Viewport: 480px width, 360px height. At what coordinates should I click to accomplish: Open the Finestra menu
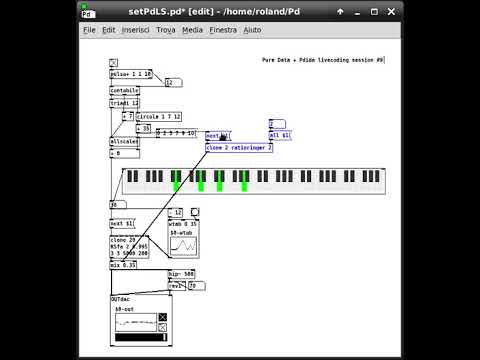pyautogui.click(x=223, y=30)
